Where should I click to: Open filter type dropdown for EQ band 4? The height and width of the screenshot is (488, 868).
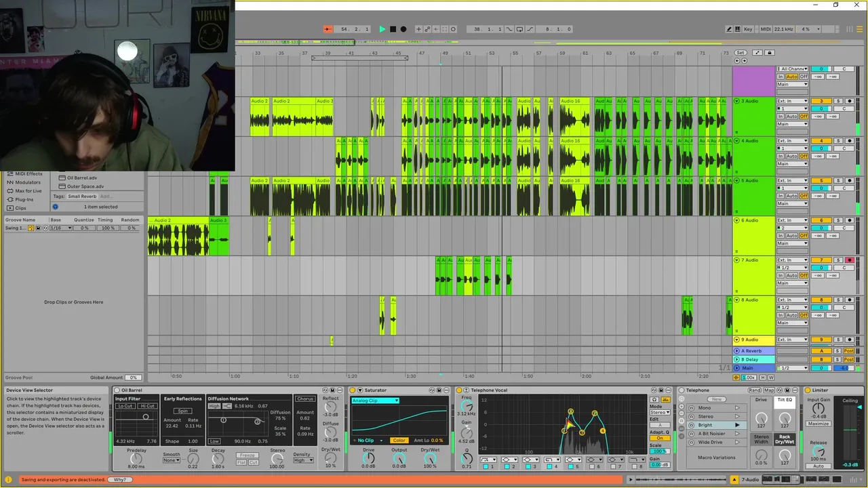[x=552, y=460]
